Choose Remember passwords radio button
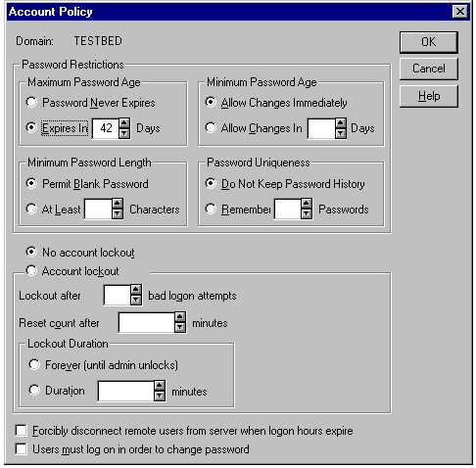 (x=211, y=209)
